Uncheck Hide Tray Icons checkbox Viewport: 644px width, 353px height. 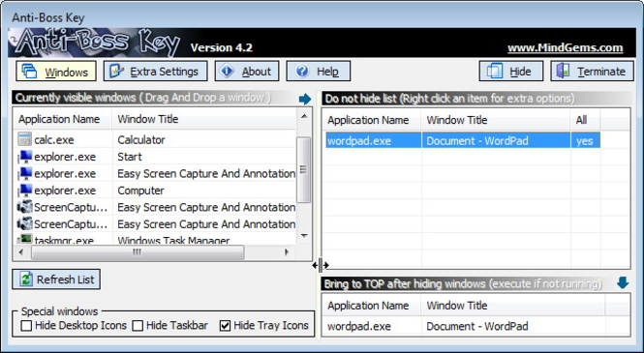click(225, 326)
